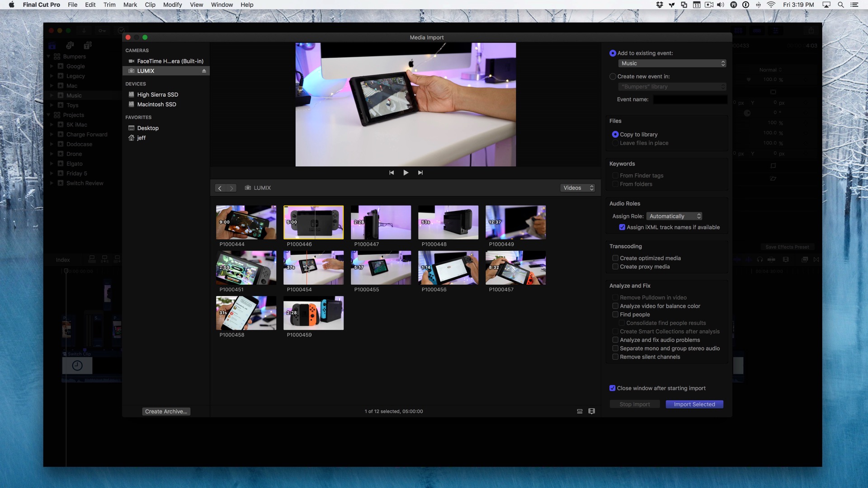Jump to next clip with the skip-forward icon
The height and width of the screenshot is (488, 868).
(420, 173)
